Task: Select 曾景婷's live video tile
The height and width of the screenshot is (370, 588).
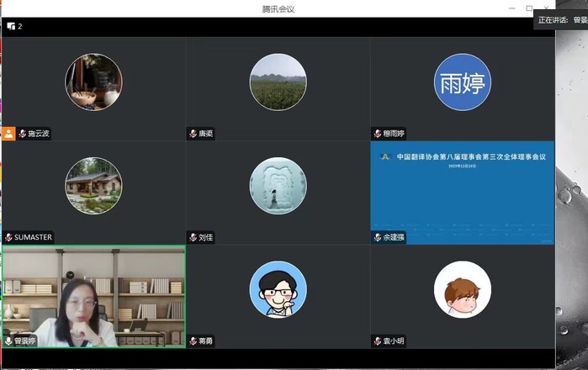Action: click(x=94, y=294)
